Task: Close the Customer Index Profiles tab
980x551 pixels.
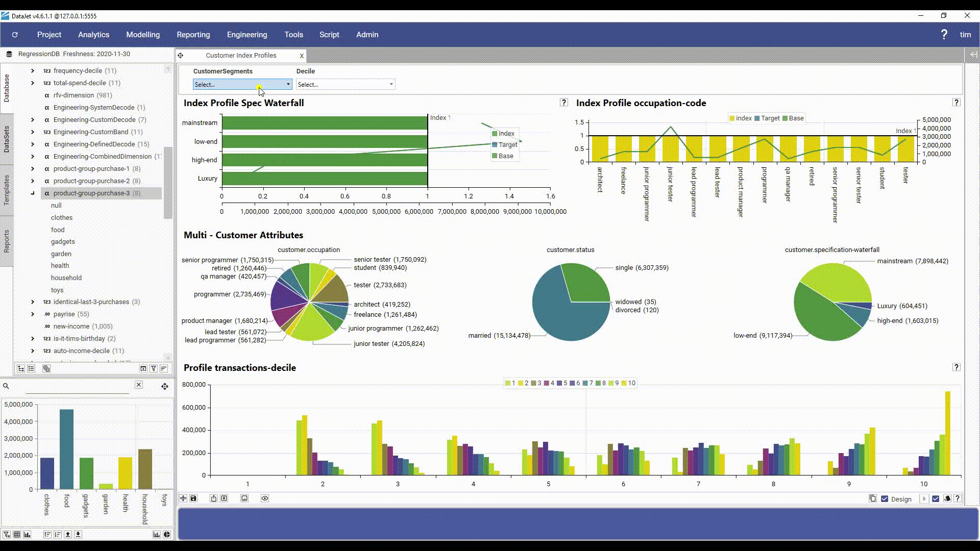Action: point(302,56)
